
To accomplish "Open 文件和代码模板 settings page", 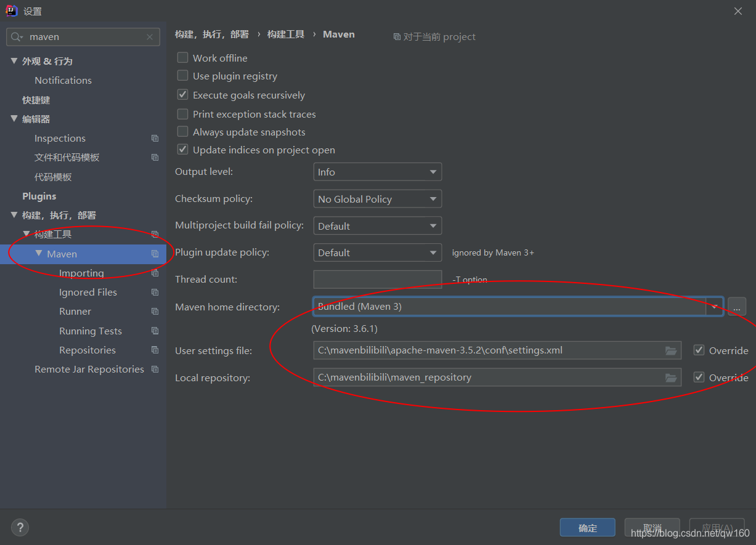I will pos(67,158).
